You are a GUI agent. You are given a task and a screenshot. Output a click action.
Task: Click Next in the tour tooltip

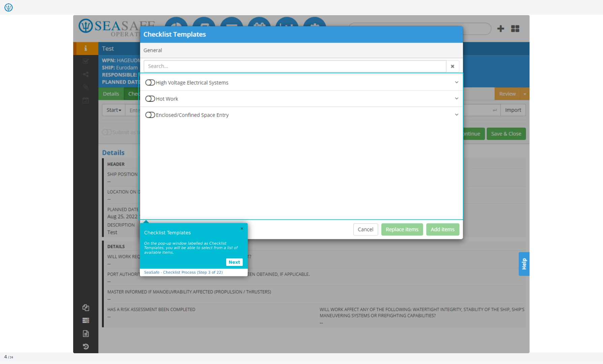coord(234,262)
